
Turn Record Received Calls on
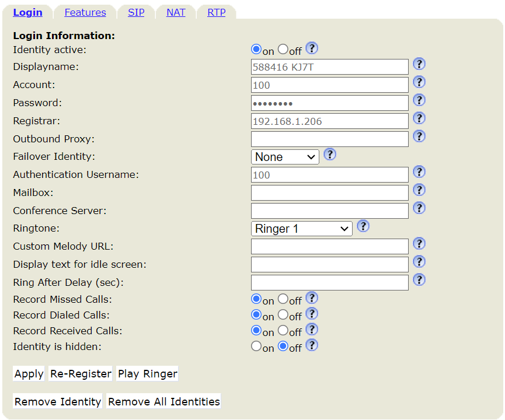(x=256, y=331)
